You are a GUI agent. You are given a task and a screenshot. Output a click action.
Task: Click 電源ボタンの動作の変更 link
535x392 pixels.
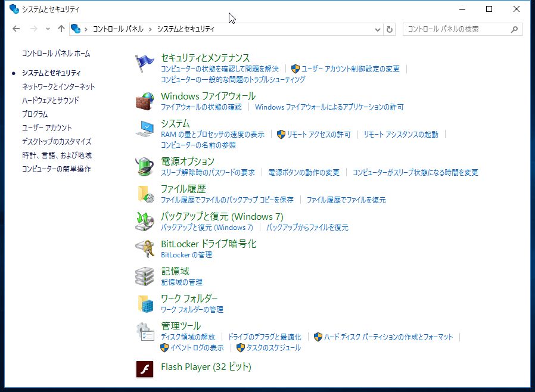[x=304, y=173]
